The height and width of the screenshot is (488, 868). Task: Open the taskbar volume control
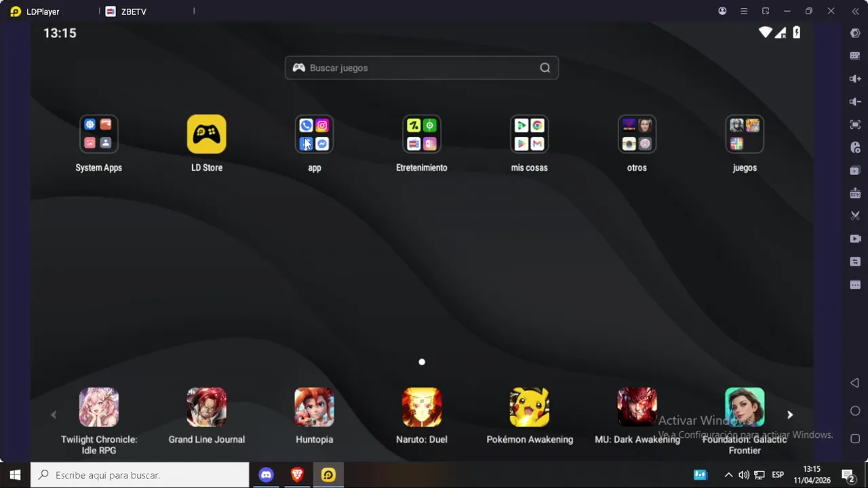[744, 475]
